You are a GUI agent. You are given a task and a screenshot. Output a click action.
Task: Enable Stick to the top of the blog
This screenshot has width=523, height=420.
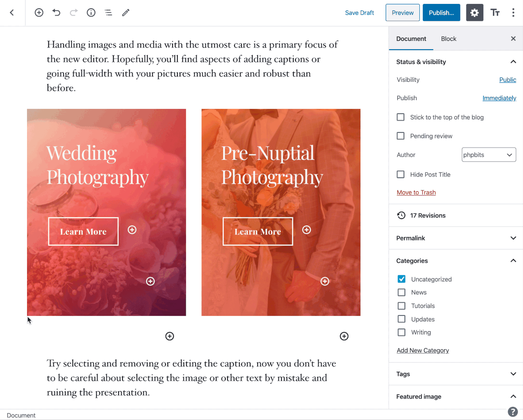[x=401, y=117]
